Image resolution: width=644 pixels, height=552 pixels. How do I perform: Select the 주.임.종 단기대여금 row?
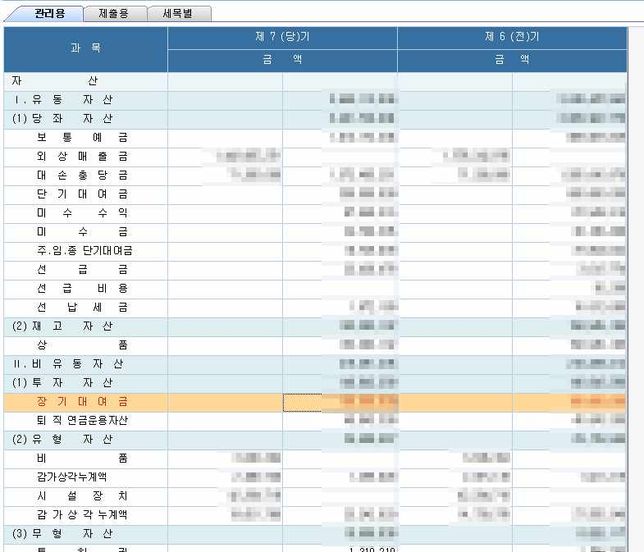pyautogui.click(x=85, y=251)
